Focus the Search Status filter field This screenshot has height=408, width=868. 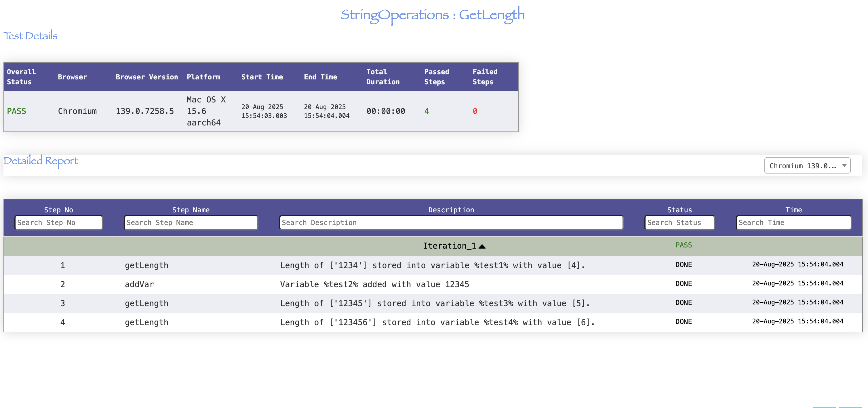tap(679, 222)
